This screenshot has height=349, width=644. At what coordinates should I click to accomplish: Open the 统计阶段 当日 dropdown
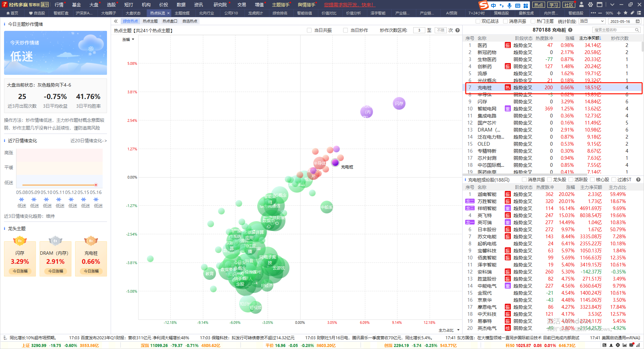tap(592, 21)
